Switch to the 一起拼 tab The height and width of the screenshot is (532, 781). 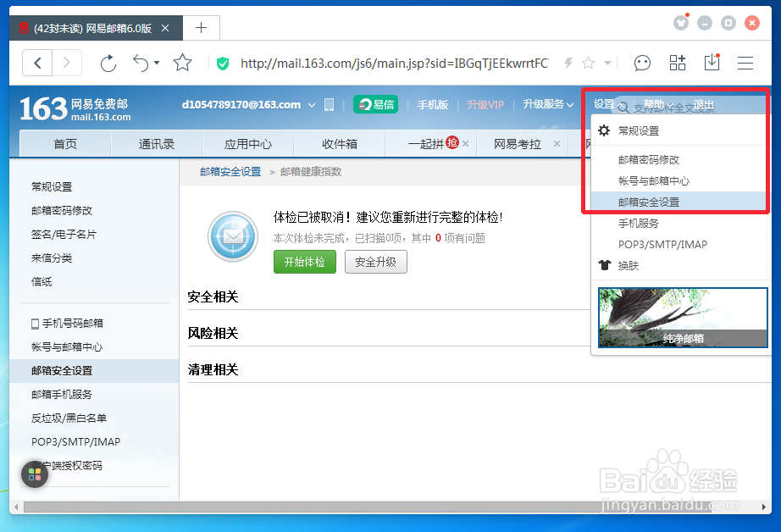point(426,144)
